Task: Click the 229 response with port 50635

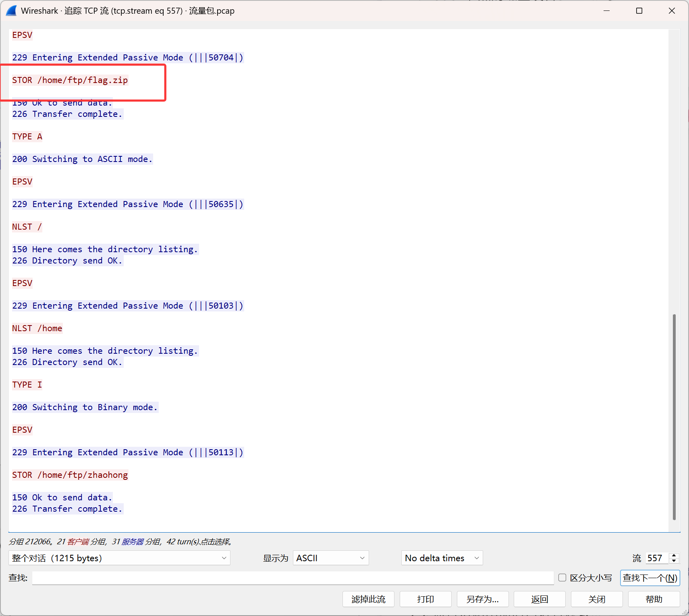Action: tap(128, 204)
